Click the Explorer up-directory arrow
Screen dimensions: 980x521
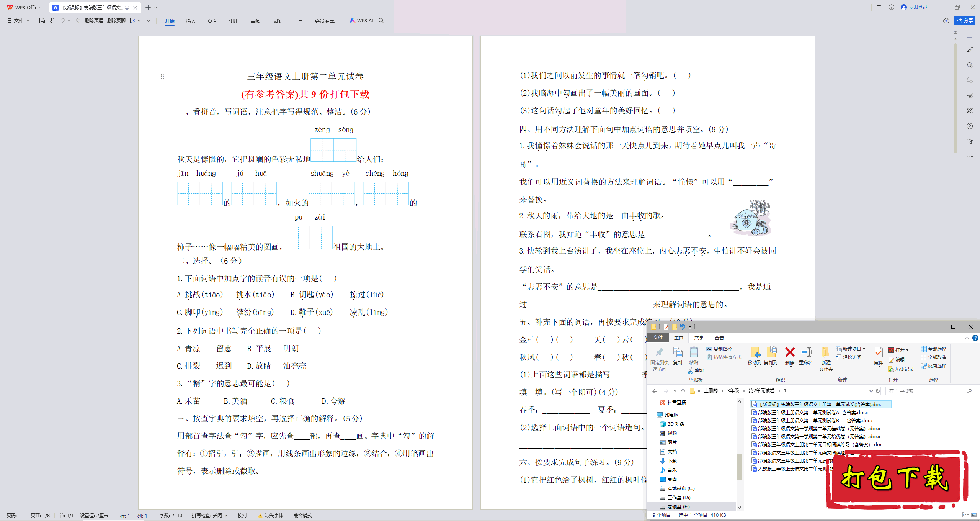(683, 391)
